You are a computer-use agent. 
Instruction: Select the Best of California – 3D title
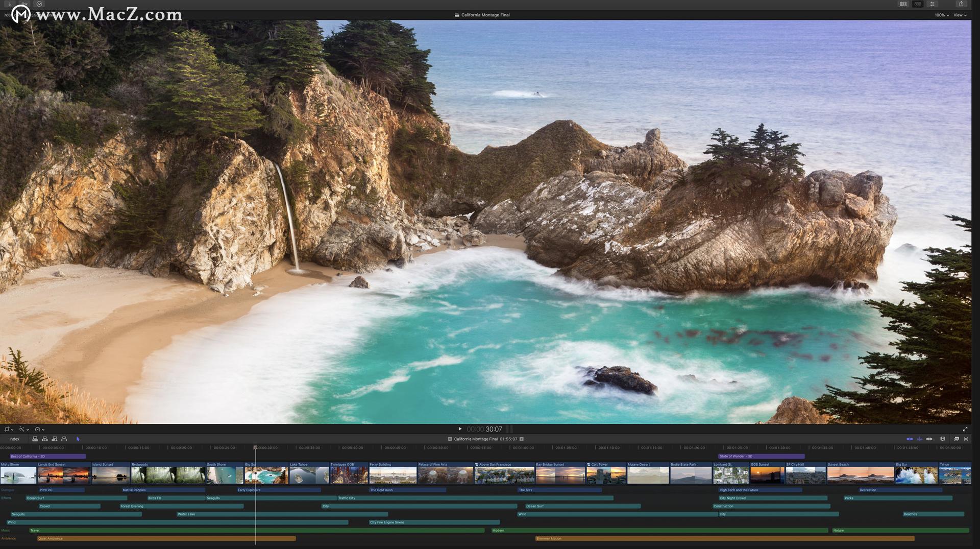[x=47, y=457]
